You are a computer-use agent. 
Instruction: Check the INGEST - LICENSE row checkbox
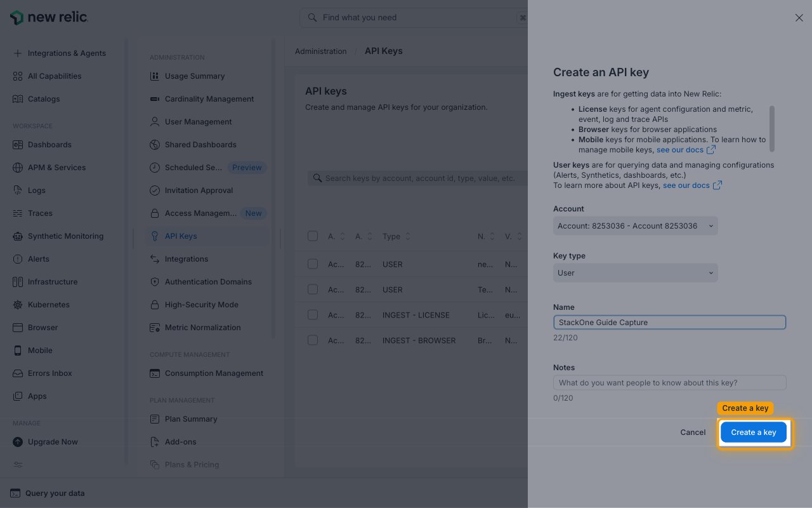pos(313,315)
